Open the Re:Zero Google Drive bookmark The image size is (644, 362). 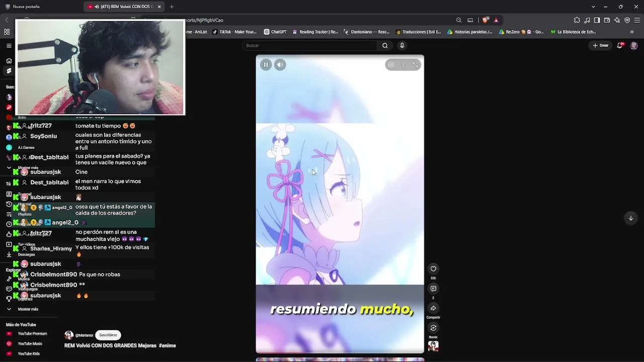(522, 32)
